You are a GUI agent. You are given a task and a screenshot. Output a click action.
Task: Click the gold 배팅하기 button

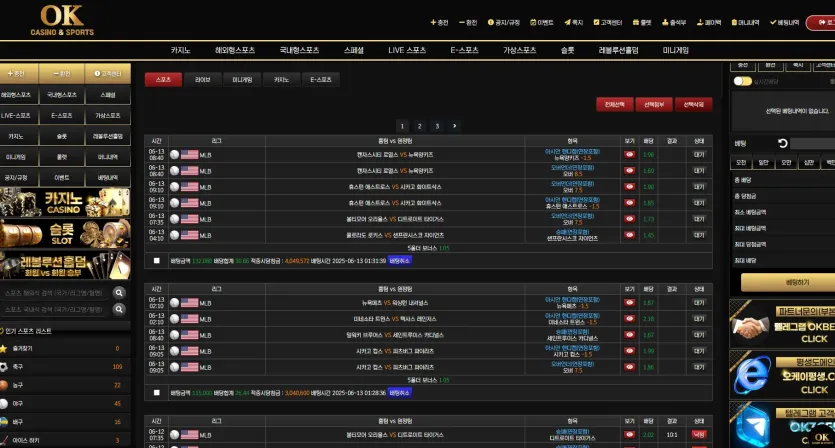pyautogui.click(x=788, y=282)
